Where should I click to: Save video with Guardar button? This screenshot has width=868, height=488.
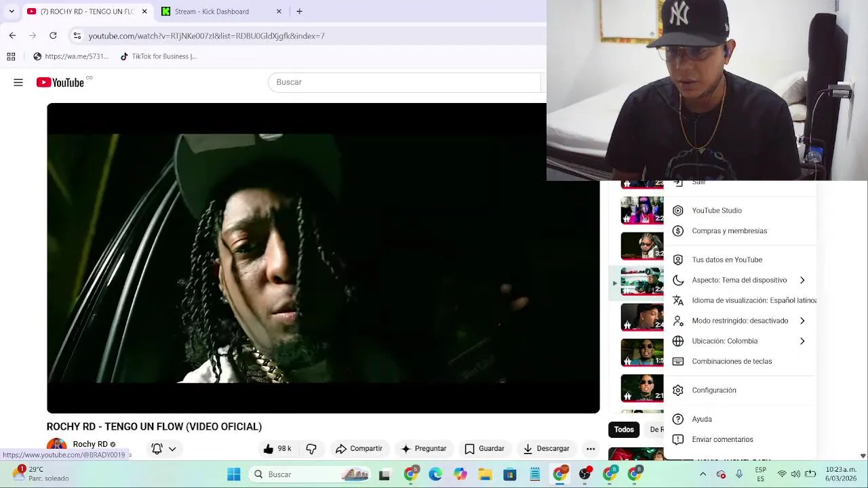[484, 449]
